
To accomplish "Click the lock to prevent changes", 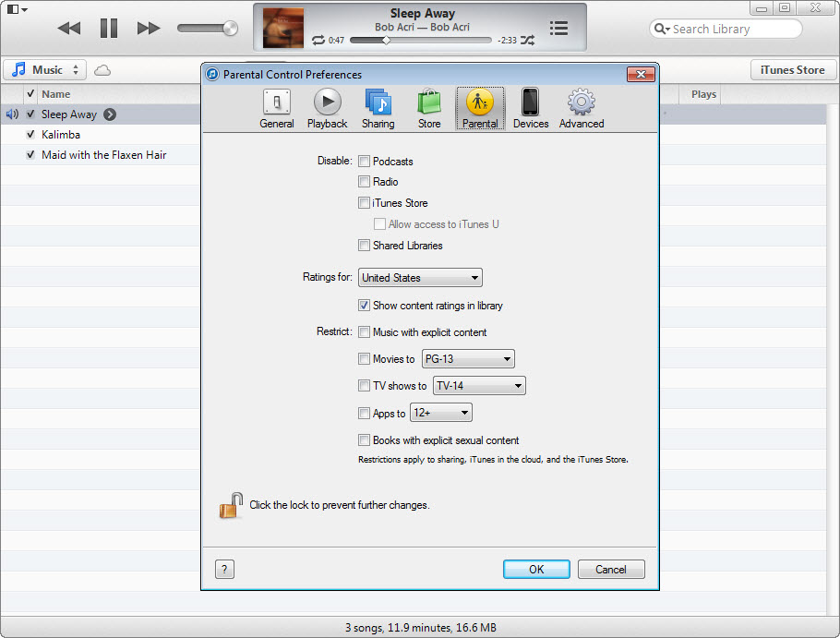I will pyautogui.click(x=232, y=506).
